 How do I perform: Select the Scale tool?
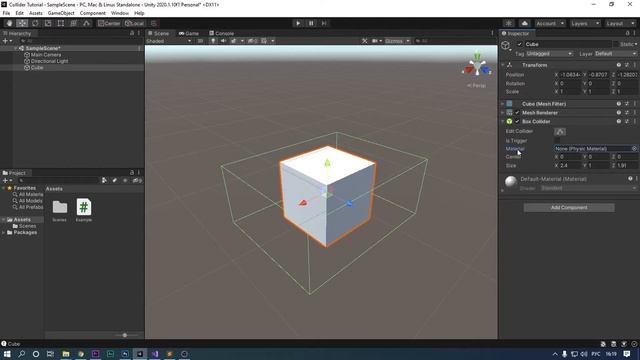tap(48, 23)
